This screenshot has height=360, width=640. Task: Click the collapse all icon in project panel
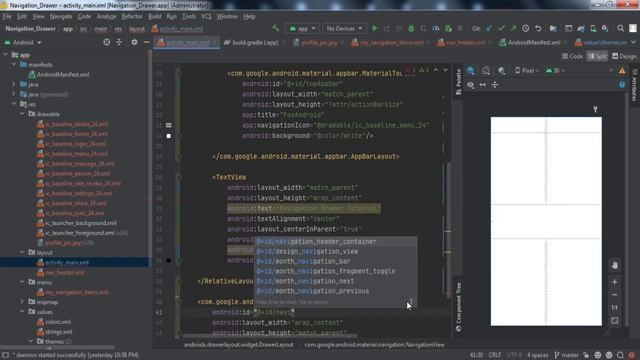pos(119,42)
